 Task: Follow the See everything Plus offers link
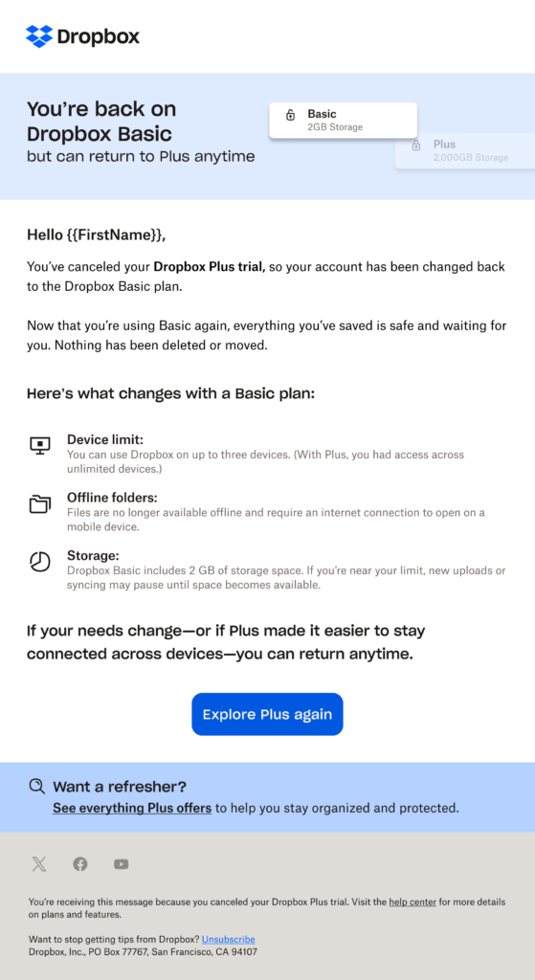pyautogui.click(x=132, y=808)
